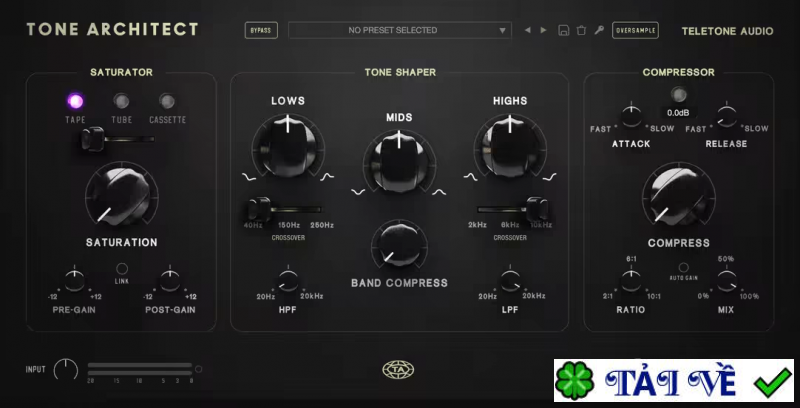Go to previous preset arrow
This screenshot has height=408, width=800.
pyautogui.click(x=527, y=30)
